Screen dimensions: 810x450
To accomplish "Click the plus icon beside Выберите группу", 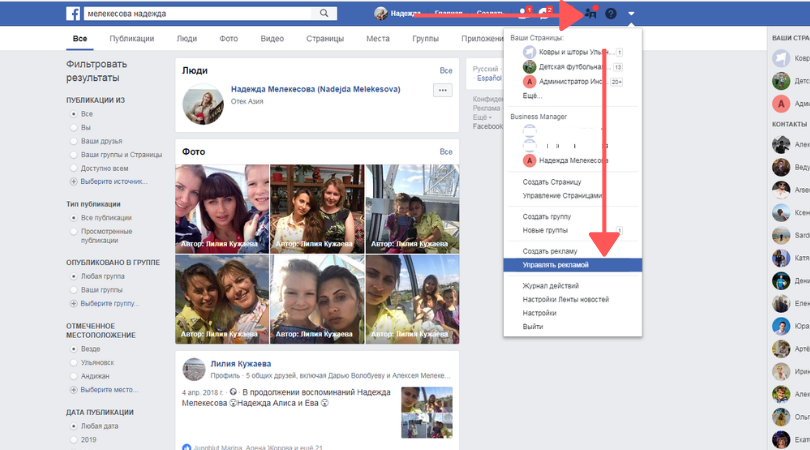I will (x=73, y=303).
